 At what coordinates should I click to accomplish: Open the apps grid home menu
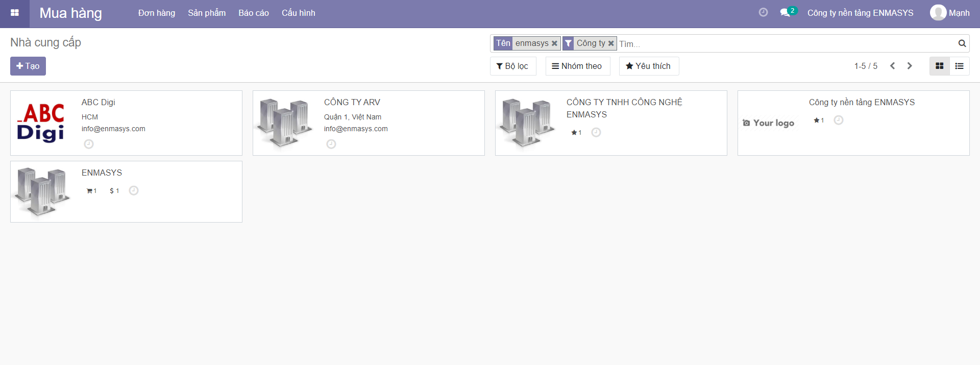[x=15, y=13]
